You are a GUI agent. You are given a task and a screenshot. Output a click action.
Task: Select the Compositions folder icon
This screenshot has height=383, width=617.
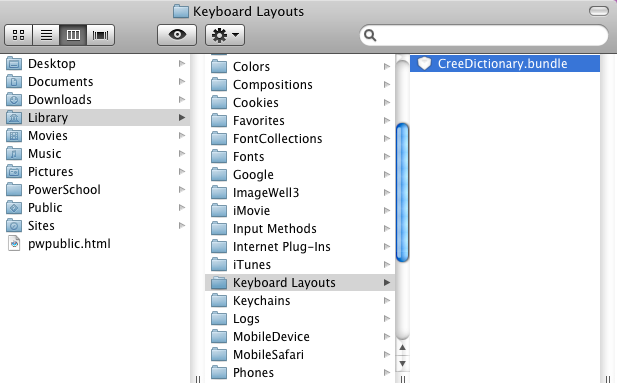point(219,84)
